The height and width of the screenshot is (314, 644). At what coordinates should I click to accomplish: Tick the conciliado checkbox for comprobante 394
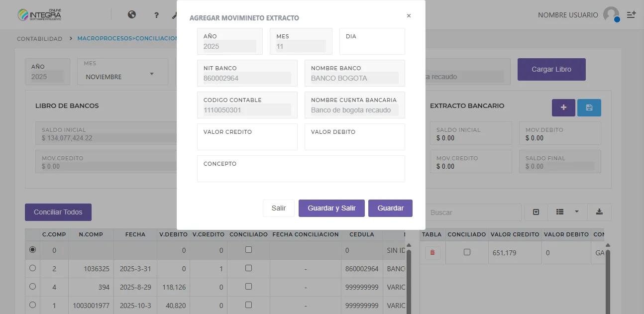248,286
